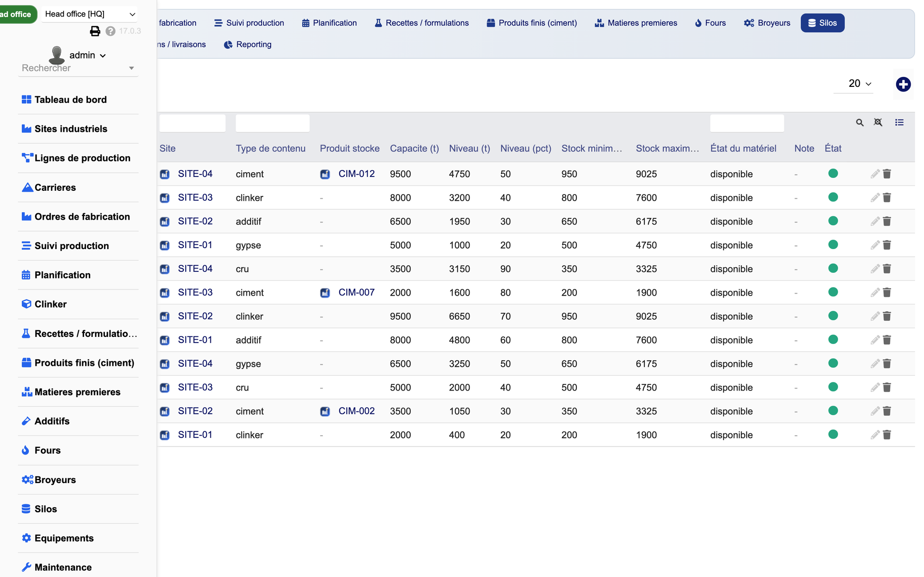Edit the SITE-01 gypse row

coord(875,245)
